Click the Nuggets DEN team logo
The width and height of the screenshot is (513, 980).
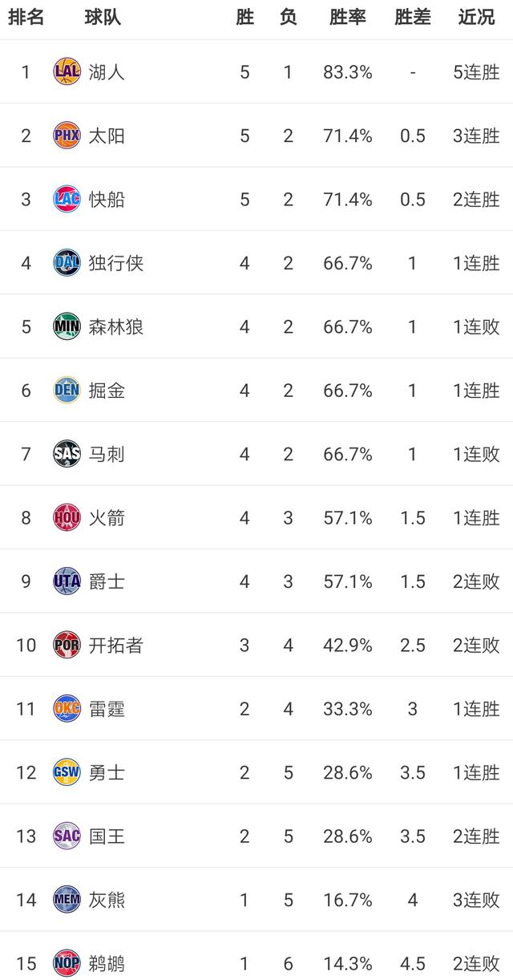click(67, 390)
